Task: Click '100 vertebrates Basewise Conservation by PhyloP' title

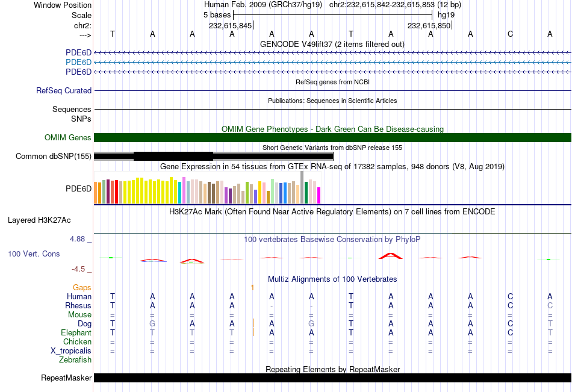Action: point(332,240)
